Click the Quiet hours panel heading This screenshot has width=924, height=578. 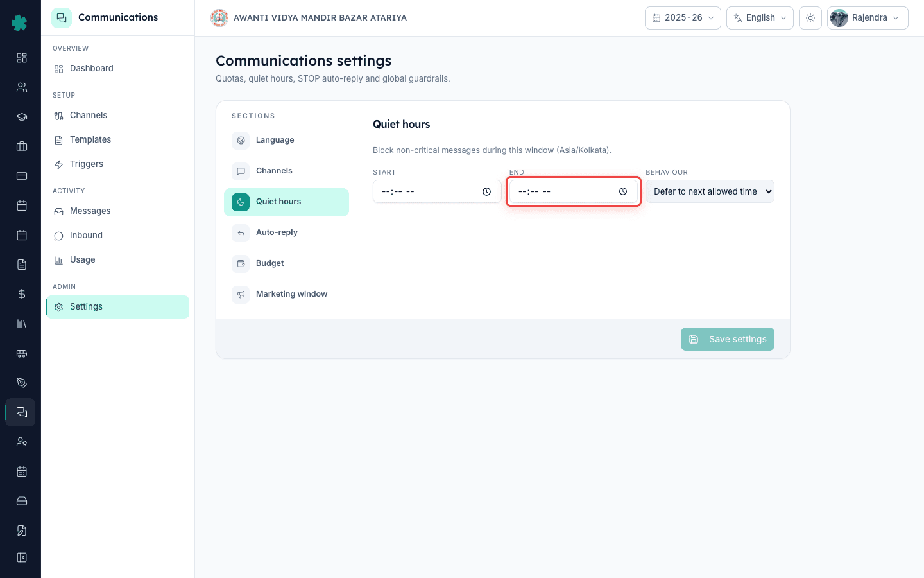pyautogui.click(x=402, y=124)
